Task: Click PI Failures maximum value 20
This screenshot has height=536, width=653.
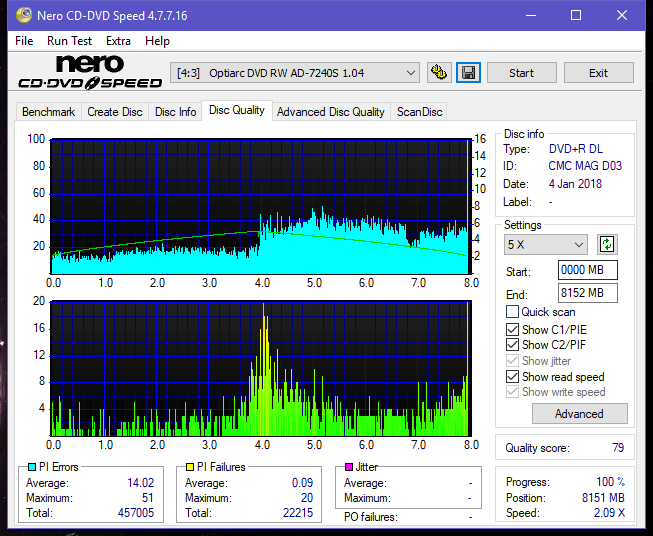Action: pos(307,498)
